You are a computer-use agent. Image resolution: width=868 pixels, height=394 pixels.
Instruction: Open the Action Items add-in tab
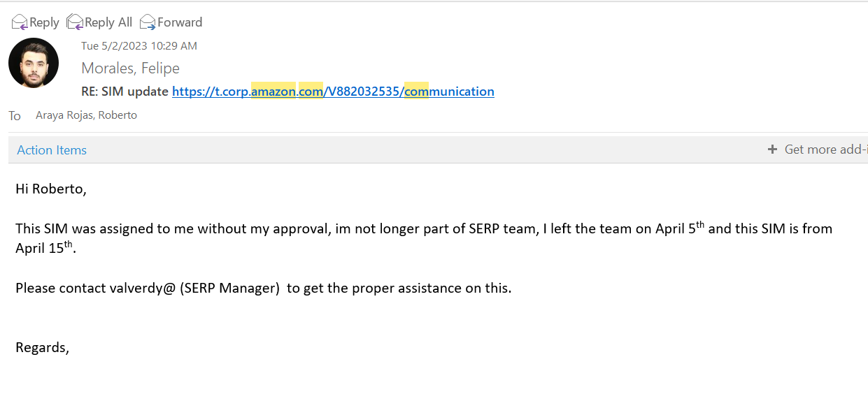[x=52, y=150]
